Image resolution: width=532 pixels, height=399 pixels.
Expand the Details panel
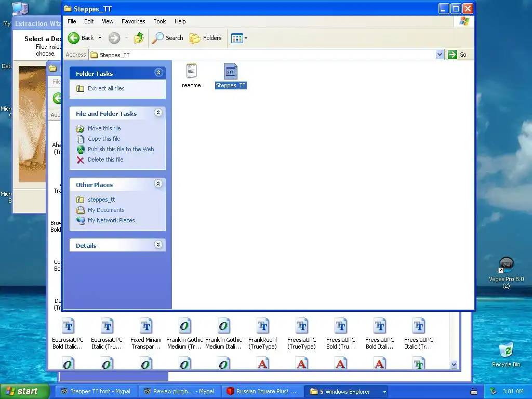(158, 245)
